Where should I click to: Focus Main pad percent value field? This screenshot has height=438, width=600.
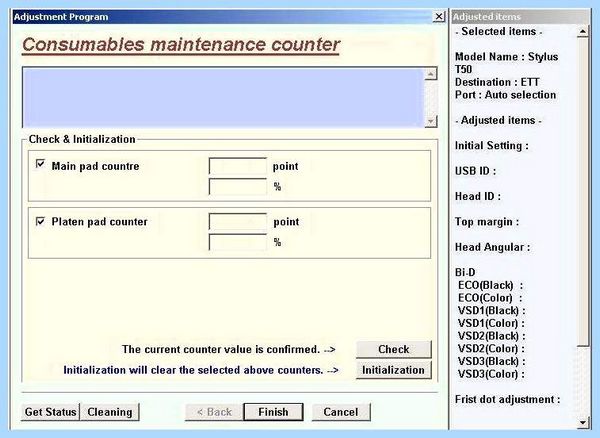[x=238, y=187]
